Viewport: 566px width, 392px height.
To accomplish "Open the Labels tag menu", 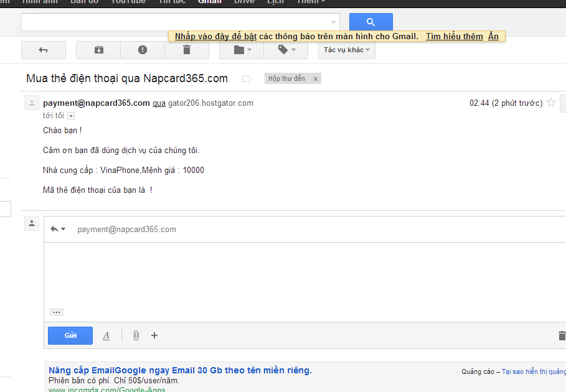I will (x=286, y=50).
